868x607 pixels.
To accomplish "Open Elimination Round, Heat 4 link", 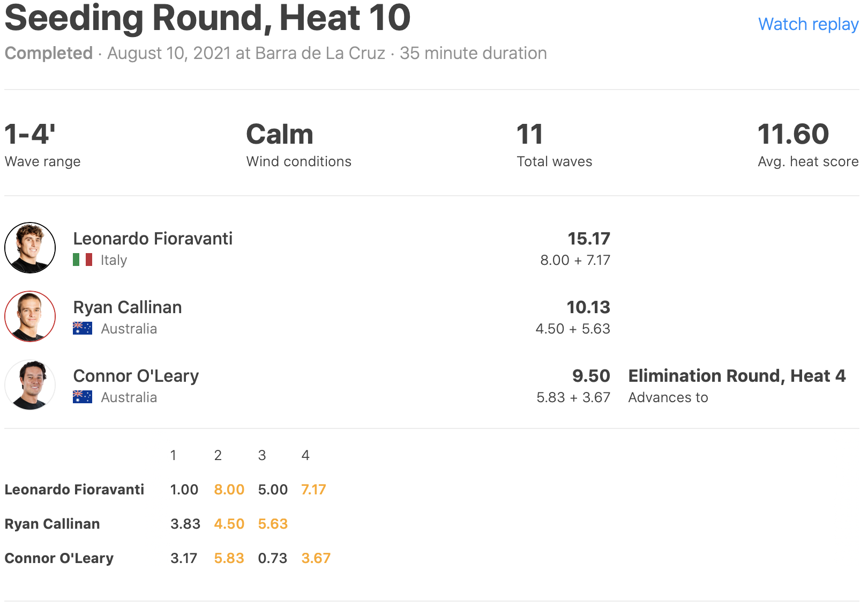I will 737,376.
